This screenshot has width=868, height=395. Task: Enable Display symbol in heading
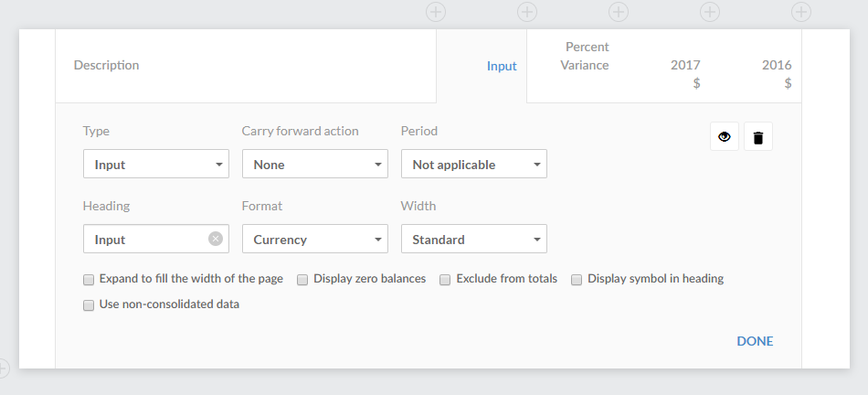pyautogui.click(x=577, y=280)
